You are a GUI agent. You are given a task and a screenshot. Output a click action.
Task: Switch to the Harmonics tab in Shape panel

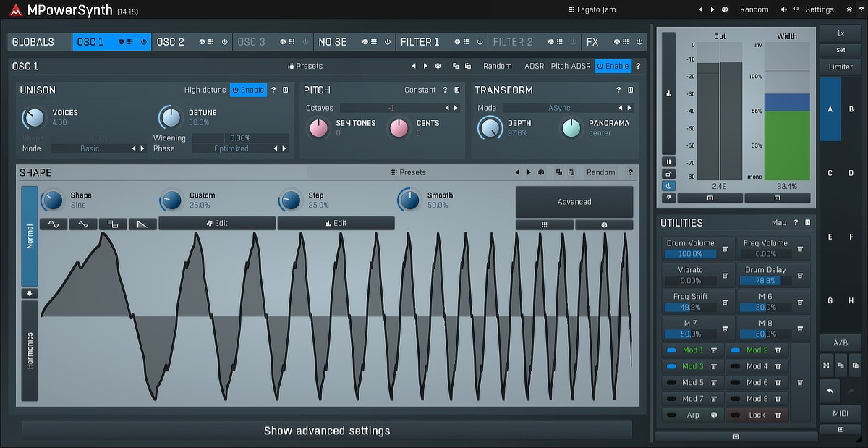pyautogui.click(x=29, y=351)
